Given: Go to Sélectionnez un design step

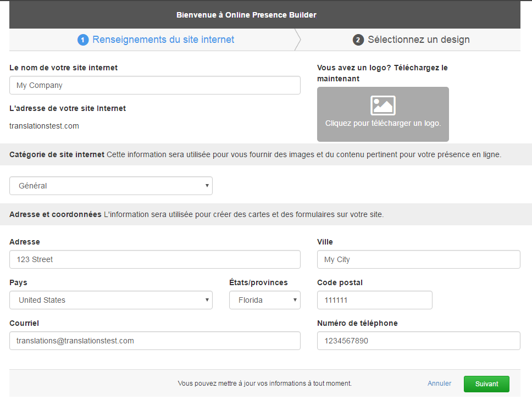Looking at the screenshot, I should 418,40.
